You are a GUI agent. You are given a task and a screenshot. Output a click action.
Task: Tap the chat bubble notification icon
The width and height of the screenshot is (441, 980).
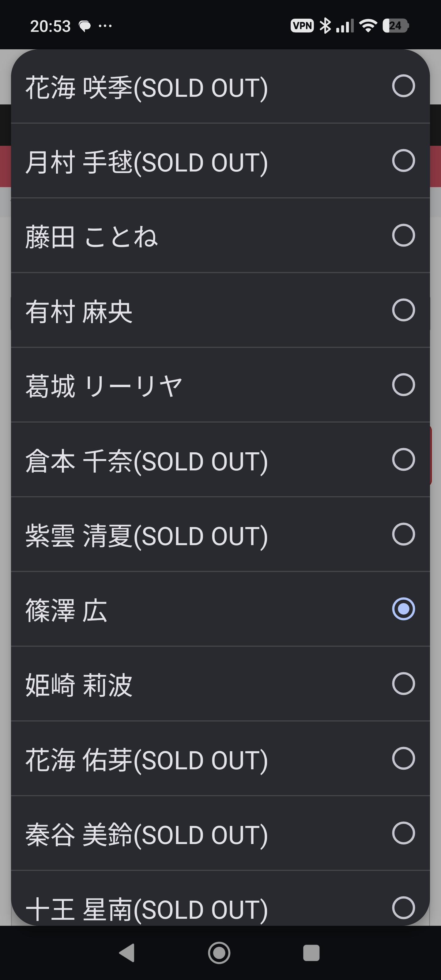(85, 26)
